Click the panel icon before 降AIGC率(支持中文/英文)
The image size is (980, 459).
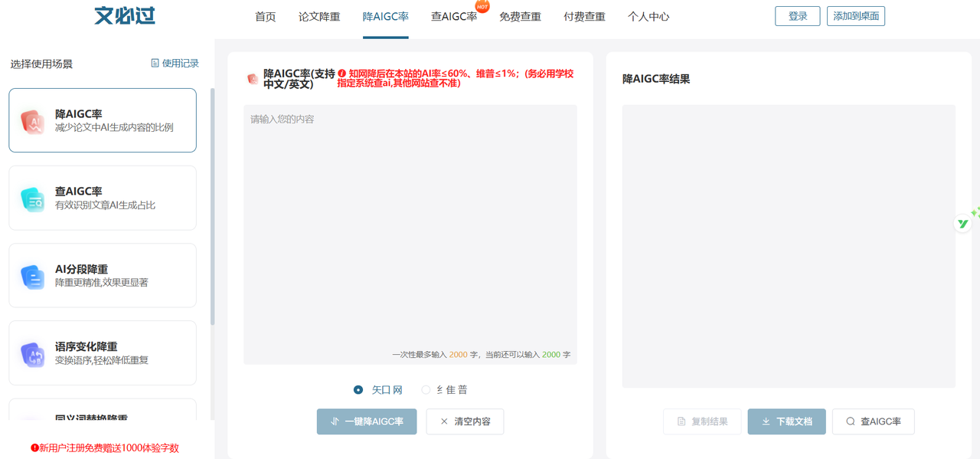[253, 79]
